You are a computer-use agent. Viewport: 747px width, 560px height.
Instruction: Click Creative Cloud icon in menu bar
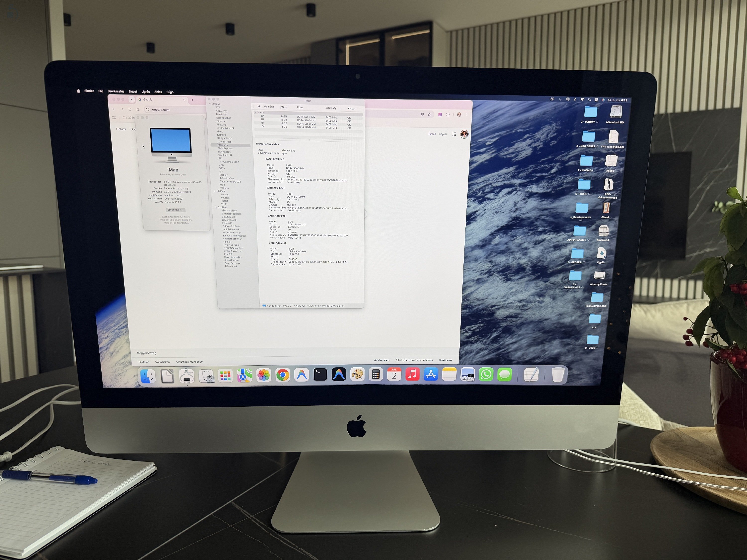tap(552, 99)
